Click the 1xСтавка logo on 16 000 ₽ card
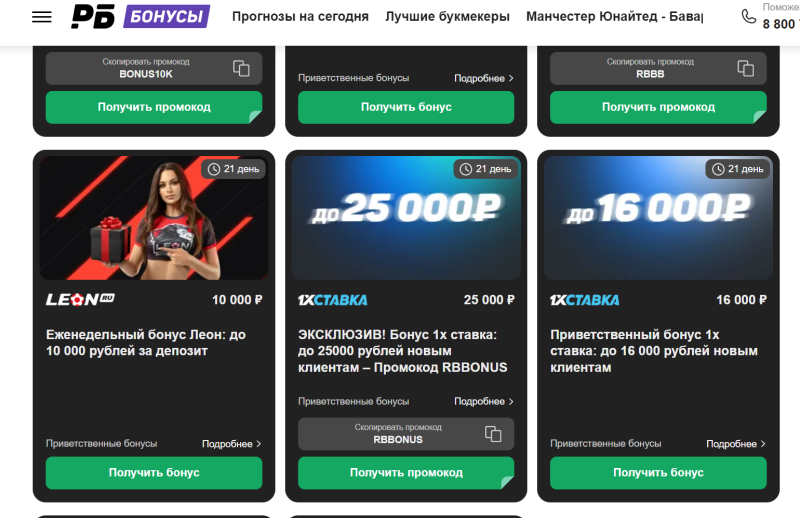 pyautogui.click(x=585, y=300)
